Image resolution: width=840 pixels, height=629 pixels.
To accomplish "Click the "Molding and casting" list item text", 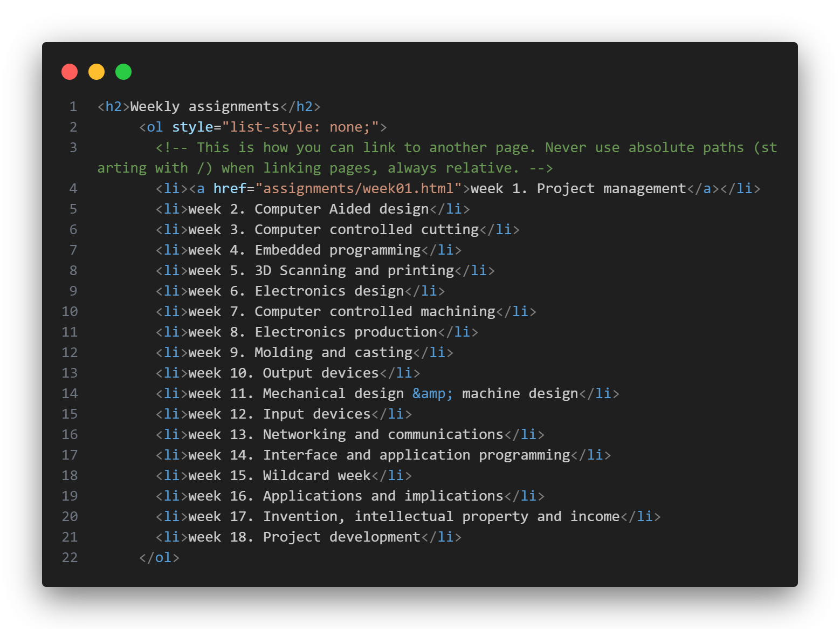I will click(333, 353).
